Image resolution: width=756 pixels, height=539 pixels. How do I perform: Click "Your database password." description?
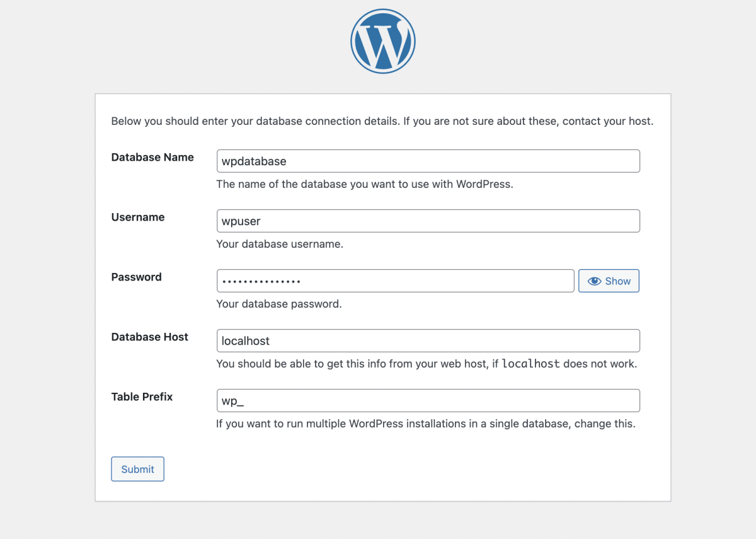[x=279, y=304]
